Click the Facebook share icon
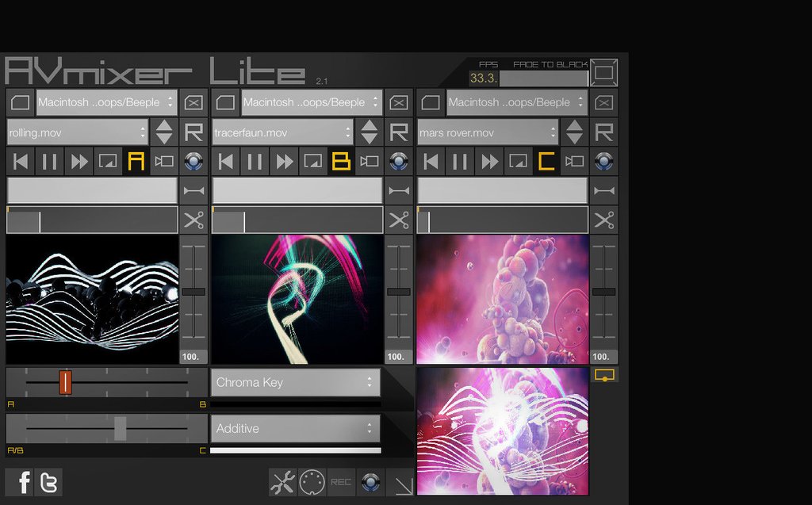This screenshot has width=812, height=505. [x=19, y=482]
